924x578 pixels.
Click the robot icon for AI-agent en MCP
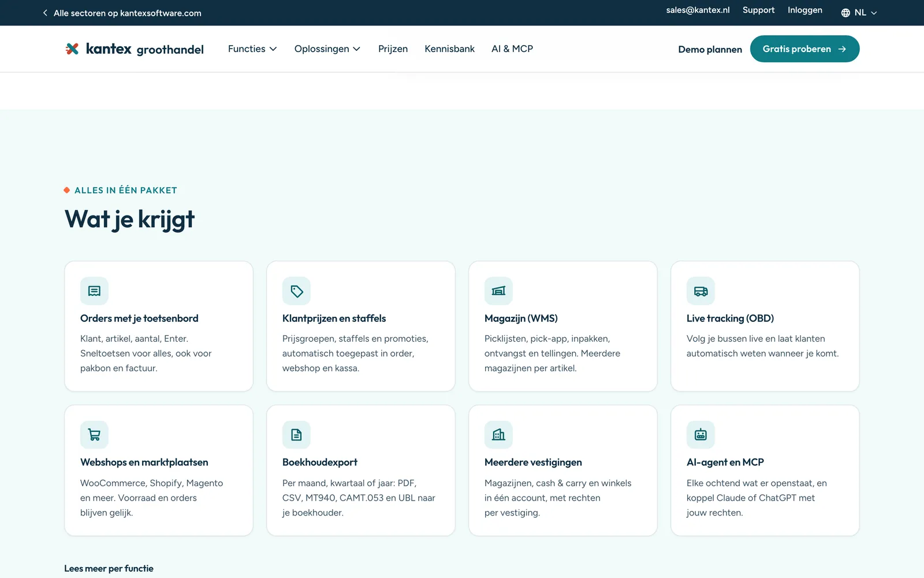coord(701,435)
